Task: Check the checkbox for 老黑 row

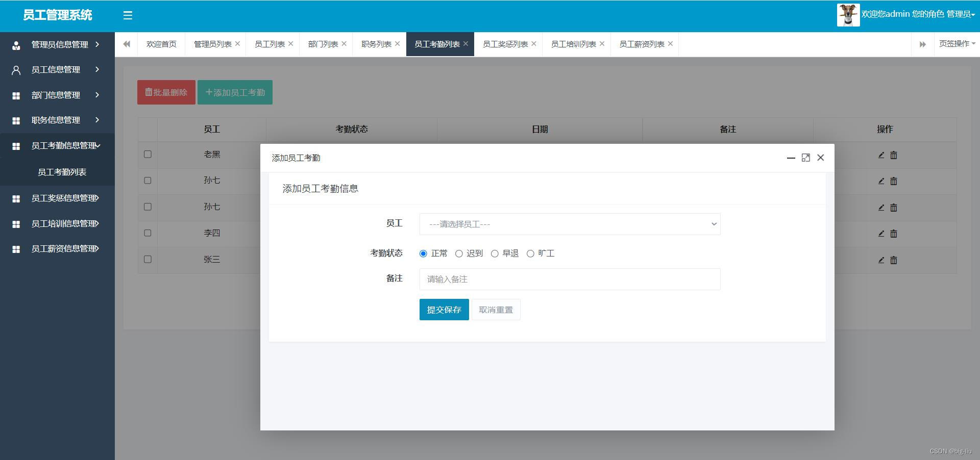Action: click(x=148, y=154)
